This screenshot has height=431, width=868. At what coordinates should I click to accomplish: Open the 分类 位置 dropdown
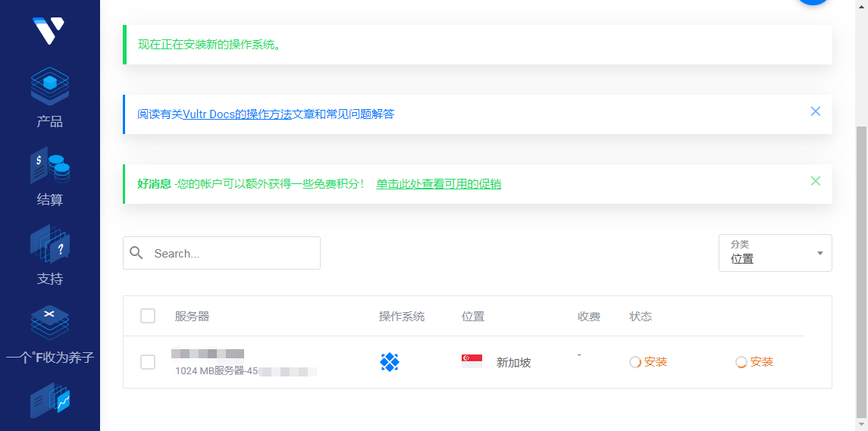[773, 253]
